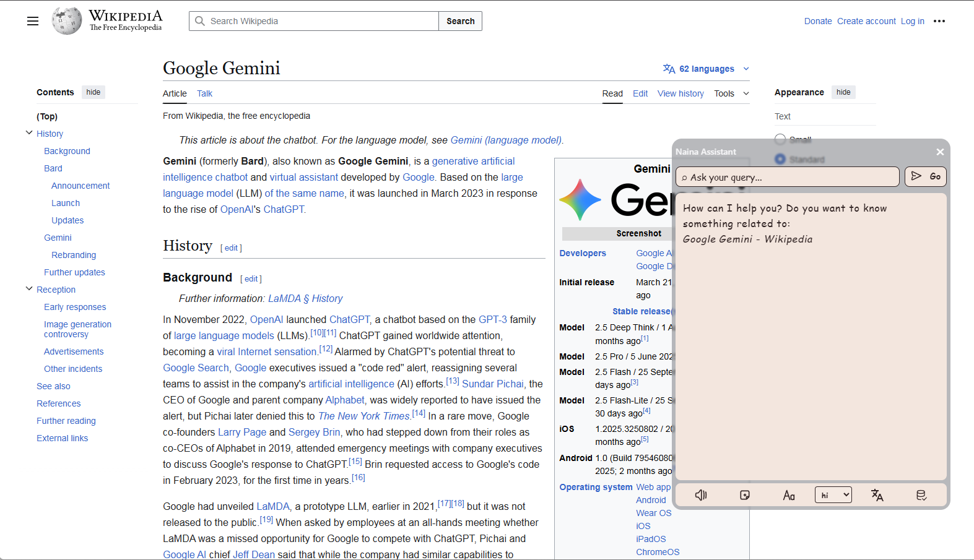This screenshot has height=560, width=974.
Task: Click the Search button
Action: 461,21
